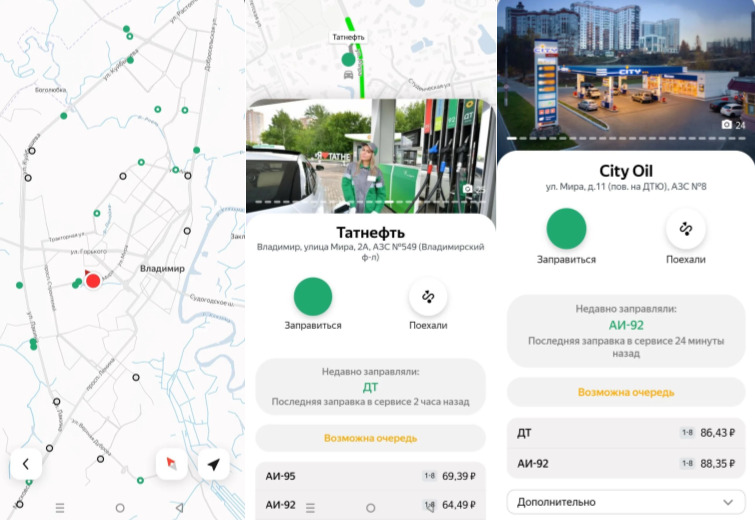Tap Поехали route button for Татнефть
The image size is (755, 520).
point(428,297)
